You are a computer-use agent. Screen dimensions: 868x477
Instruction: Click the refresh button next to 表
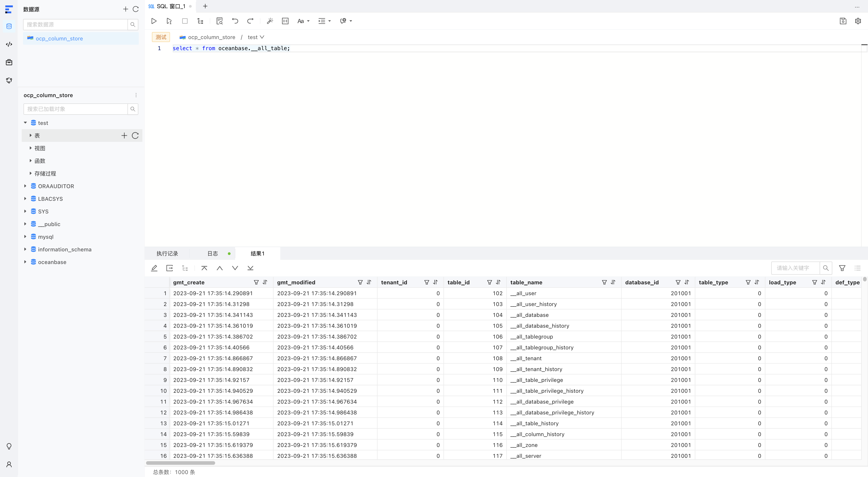135,135
